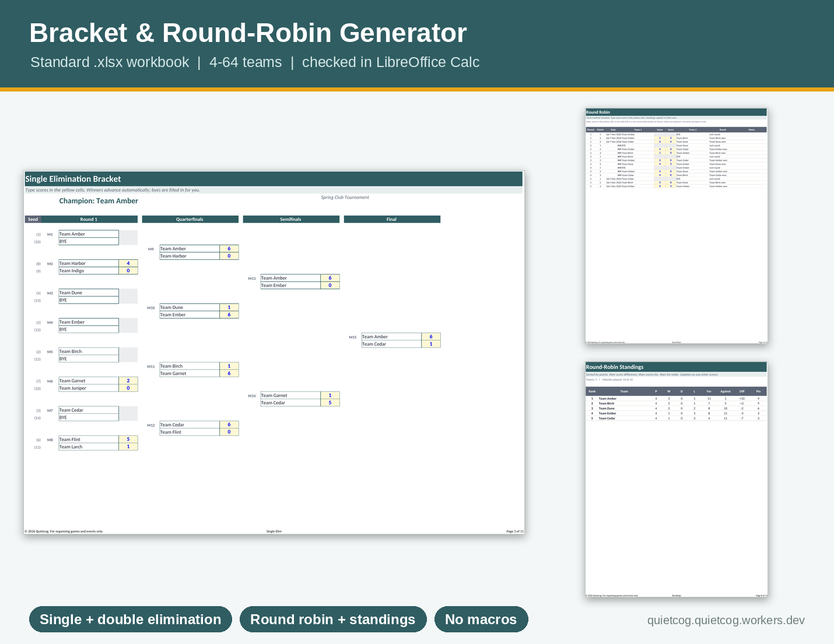This screenshot has height=644, width=834.
Task: Click the "Round robin + standings" pill
Action: 333,620
